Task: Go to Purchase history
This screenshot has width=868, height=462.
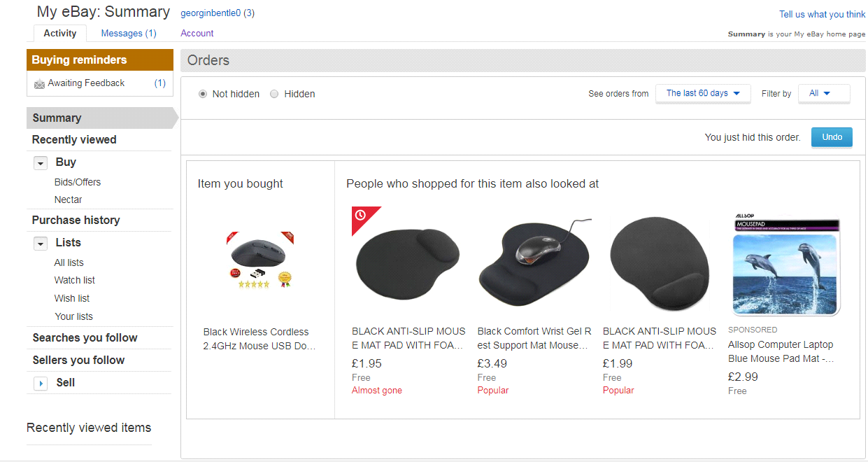Action: click(x=76, y=220)
